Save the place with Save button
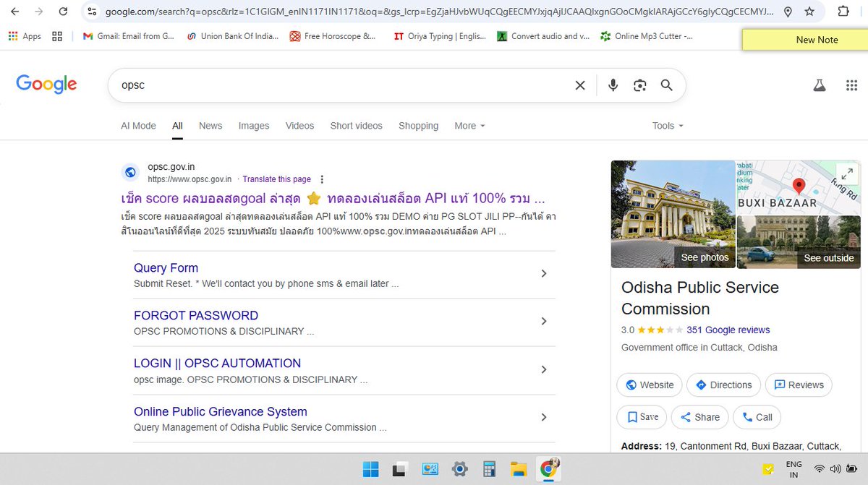The height and width of the screenshot is (485, 868). click(x=642, y=417)
